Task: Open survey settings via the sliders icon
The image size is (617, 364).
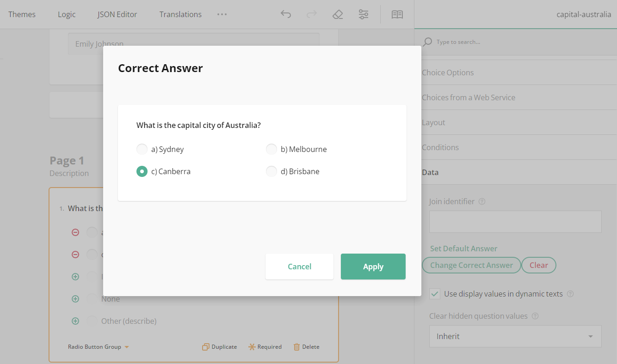Action: click(x=364, y=14)
